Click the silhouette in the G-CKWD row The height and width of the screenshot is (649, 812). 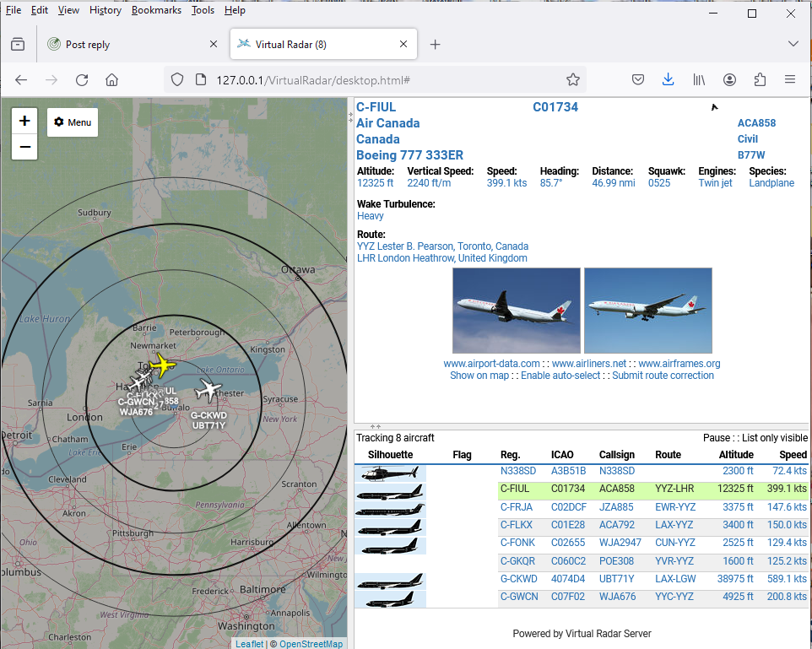pyautogui.click(x=390, y=581)
